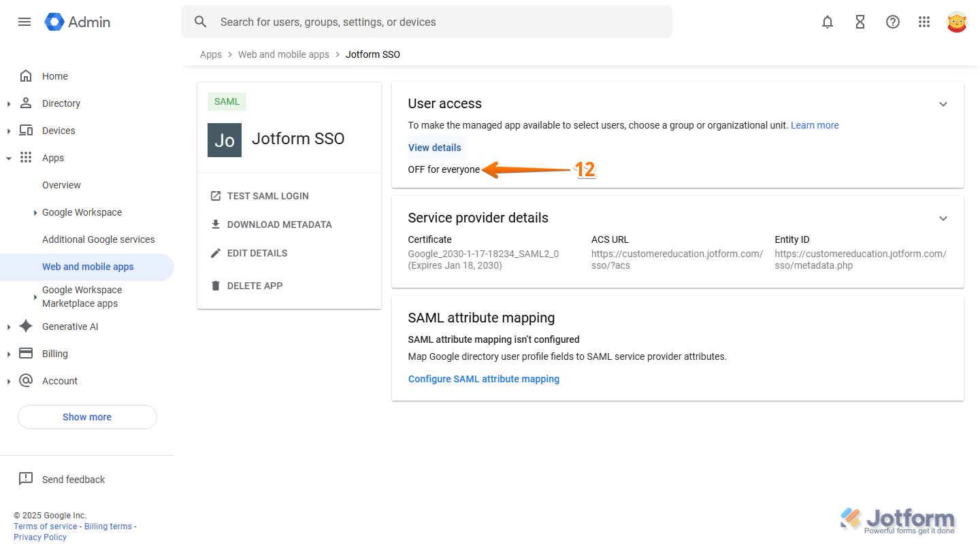The image size is (980, 551).
Task: Click the Apps breadcrumb
Action: click(x=211, y=54)
